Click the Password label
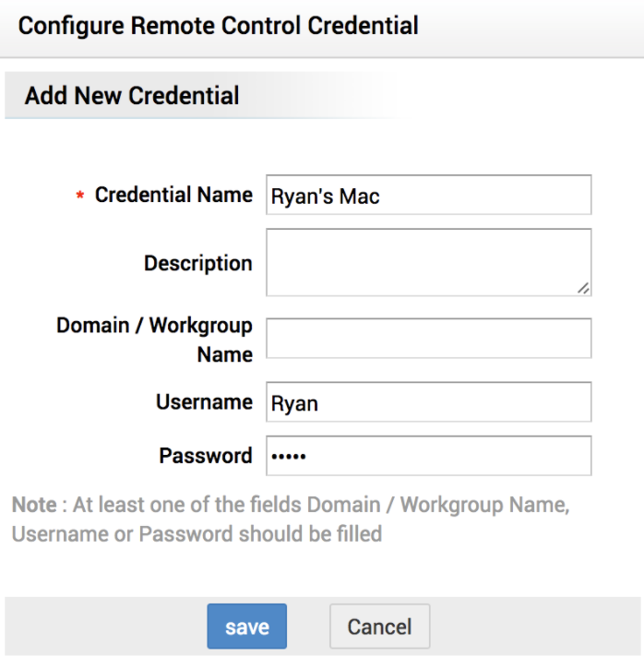Viewport: 644px width, 657px height. click(206, 456)
